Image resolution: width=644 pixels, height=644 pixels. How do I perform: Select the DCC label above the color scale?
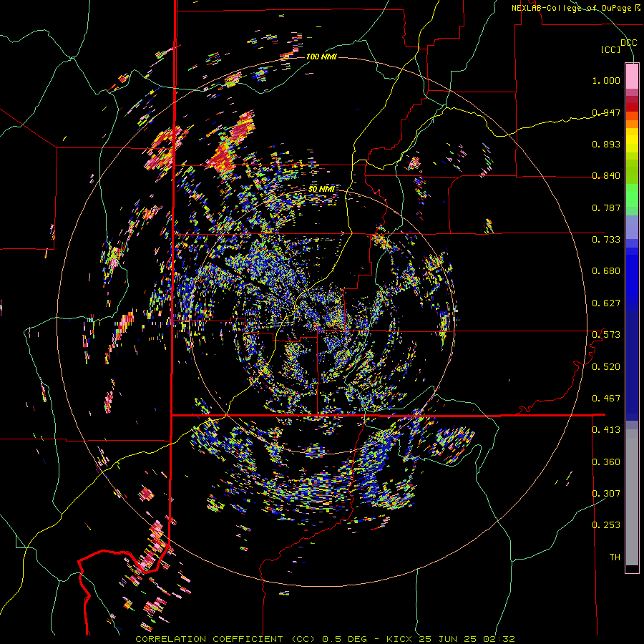pos(628,43)
